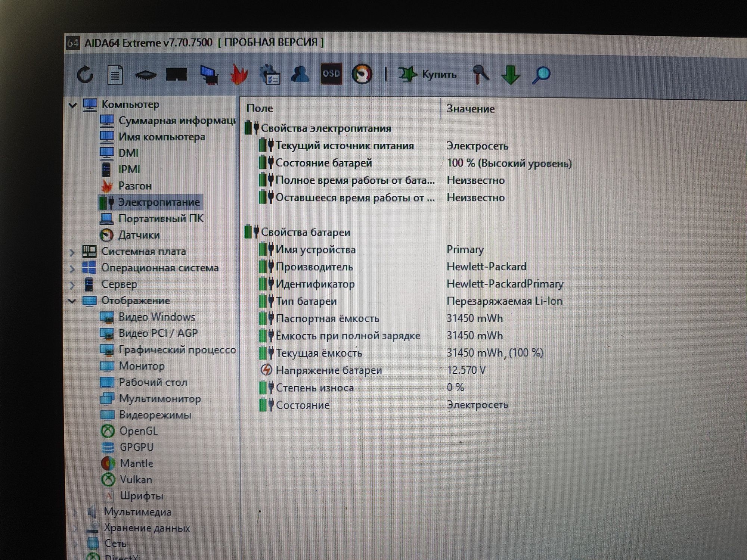Select the Mantle tree item
The height and width of the screenshot is (560, 747).
pos(127,464)
